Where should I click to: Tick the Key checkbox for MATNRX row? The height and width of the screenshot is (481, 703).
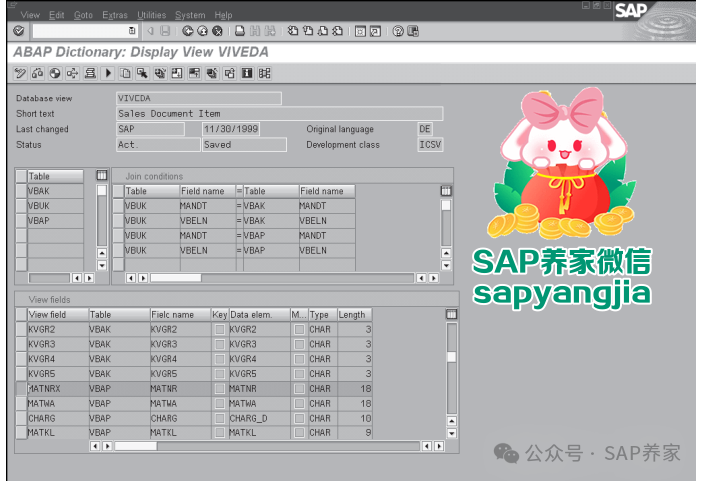coord(220,389)
